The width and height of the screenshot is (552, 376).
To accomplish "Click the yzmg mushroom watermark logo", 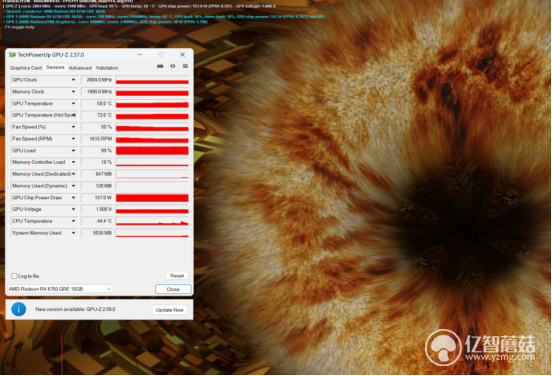I will click(443, 347).
